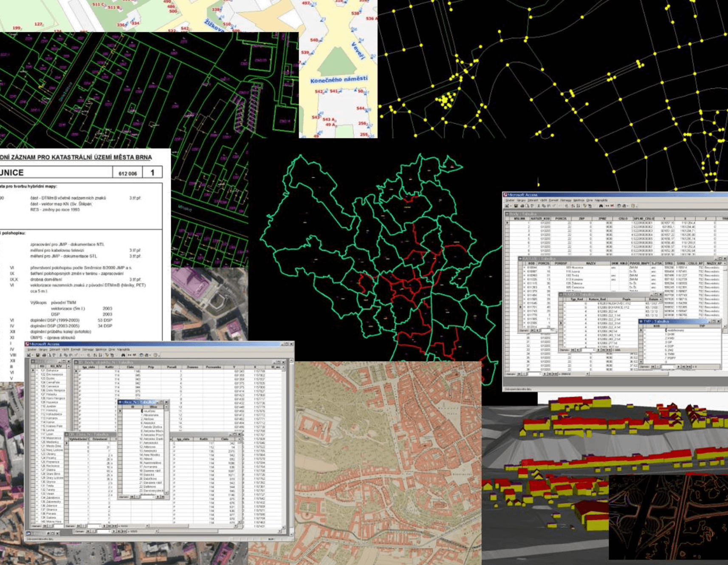Screen dimensions: 728x565
Task: Go to next record in Ulice table navigator
Action: tap(158, 497)
